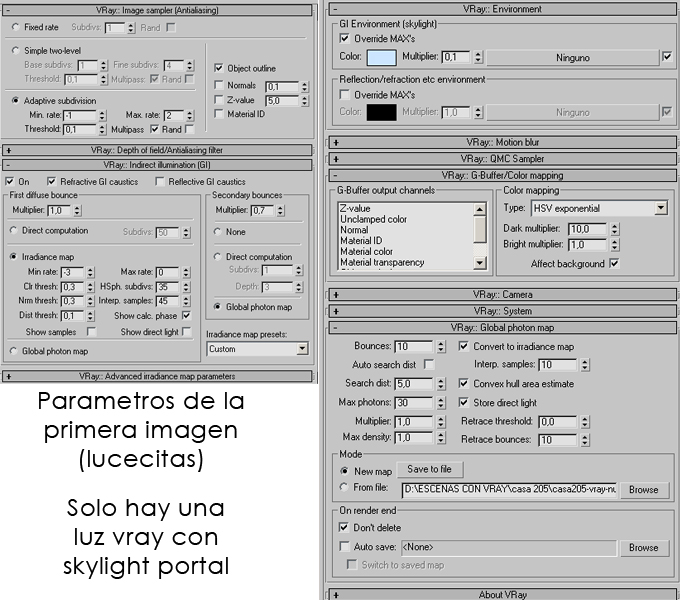Select New map mode
This screenshot has height=600, width=680.
coord(344,471)
